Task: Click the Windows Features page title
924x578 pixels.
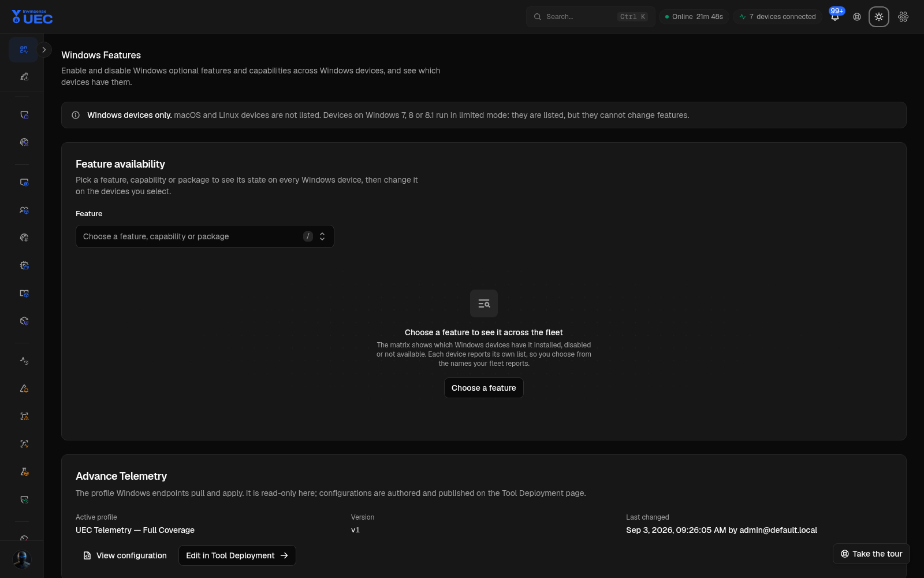Action: [x=101, y=55]
